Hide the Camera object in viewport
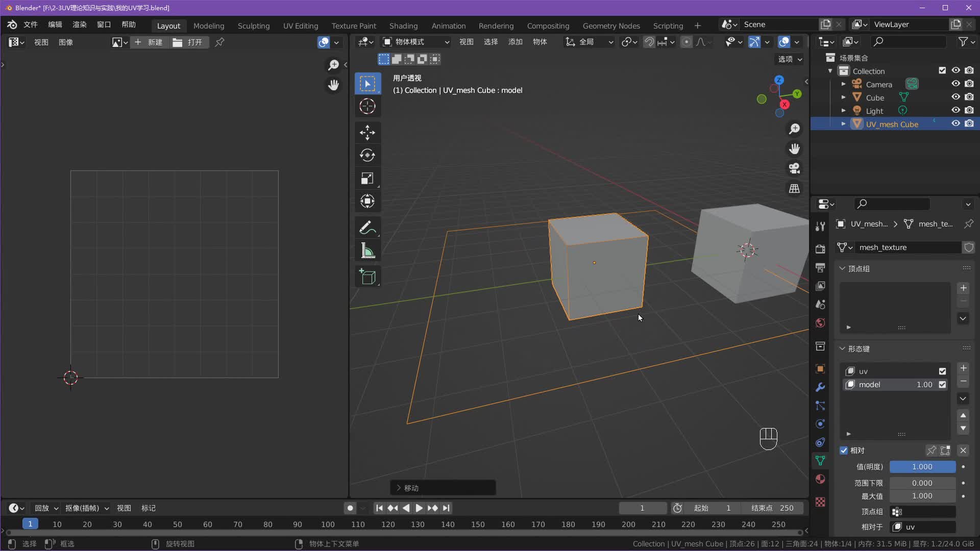980x551 pixels. tap(955, 84)
